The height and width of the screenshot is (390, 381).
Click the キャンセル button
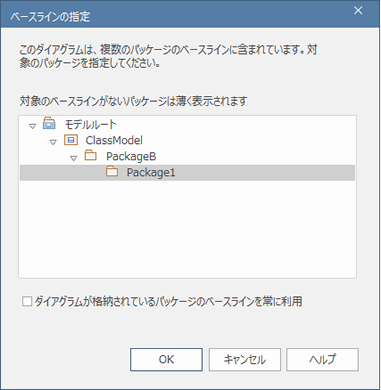[245, 359]
